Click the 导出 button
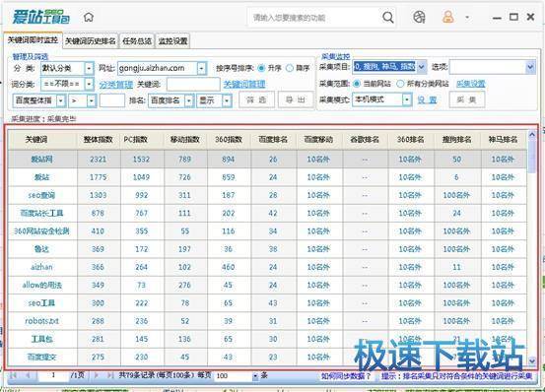The image size is (545, 392). (296, 100)
